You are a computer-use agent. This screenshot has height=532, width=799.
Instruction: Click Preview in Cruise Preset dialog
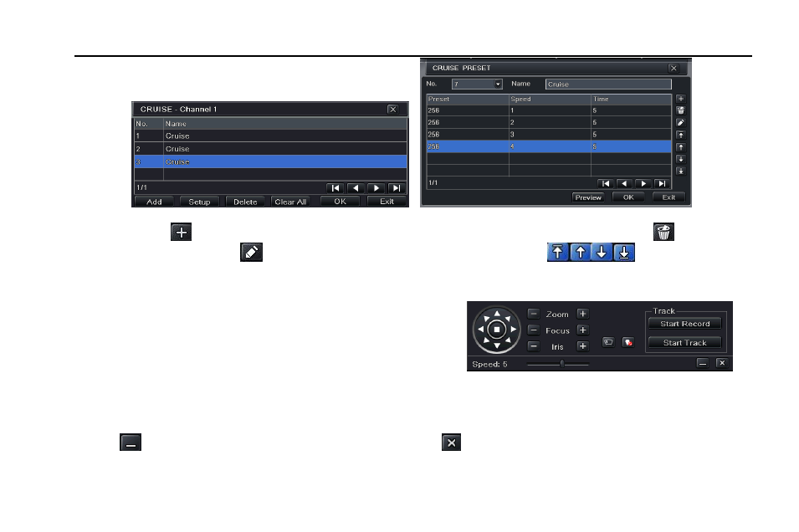pyautogui.click(x=588, y=197)
